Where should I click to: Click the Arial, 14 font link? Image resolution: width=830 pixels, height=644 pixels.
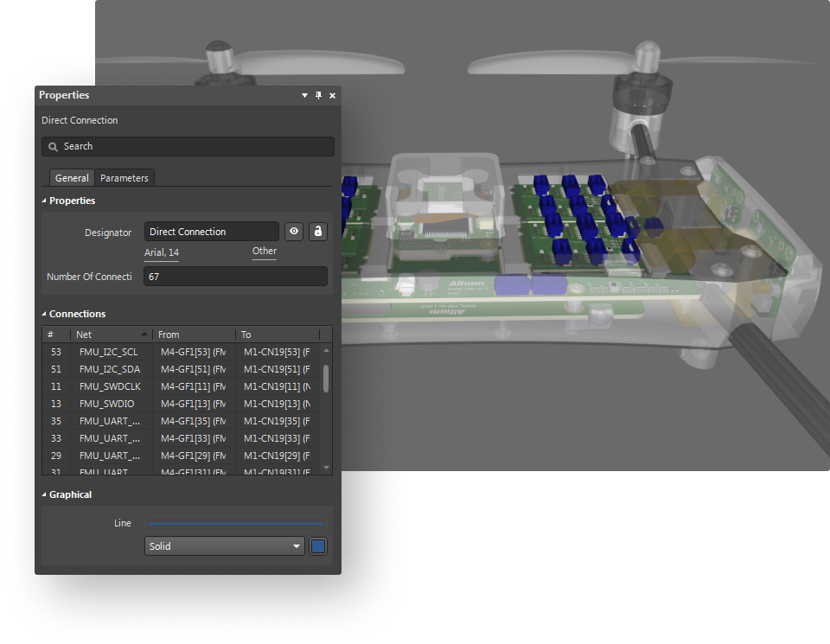coord(162,252)
